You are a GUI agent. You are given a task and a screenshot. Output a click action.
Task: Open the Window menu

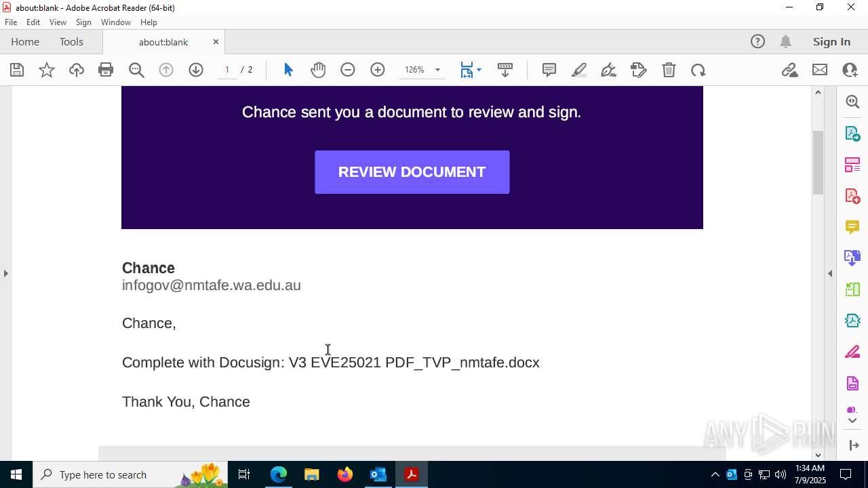click(116, 22)
